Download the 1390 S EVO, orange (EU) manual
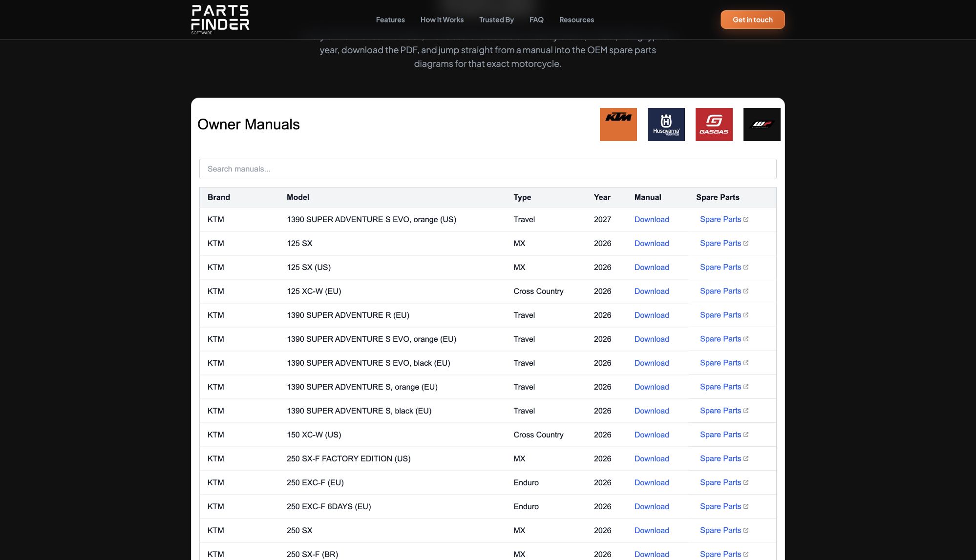 [x=652, y=339]
